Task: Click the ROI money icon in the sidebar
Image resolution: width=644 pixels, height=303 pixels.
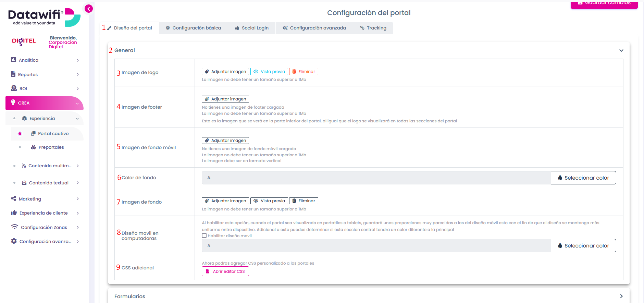Action: [x=14, y=88]
